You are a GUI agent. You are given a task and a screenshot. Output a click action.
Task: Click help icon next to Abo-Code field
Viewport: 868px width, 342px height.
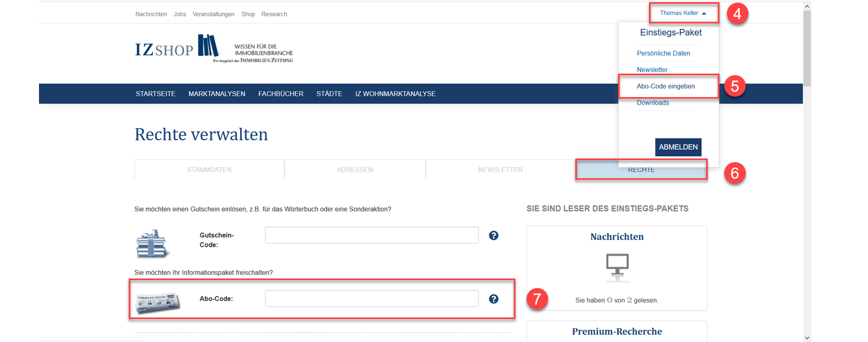click(x=494, y=299)
